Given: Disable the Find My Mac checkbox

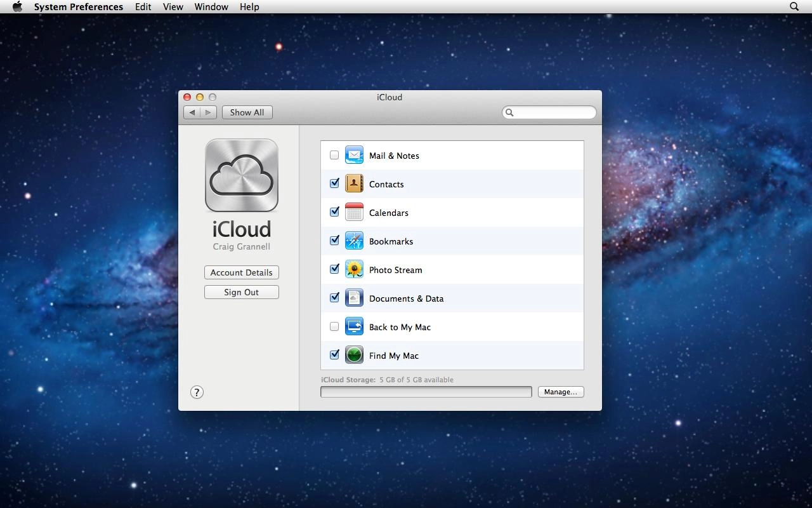Looking at the screenshot, I should pos(334,355).
